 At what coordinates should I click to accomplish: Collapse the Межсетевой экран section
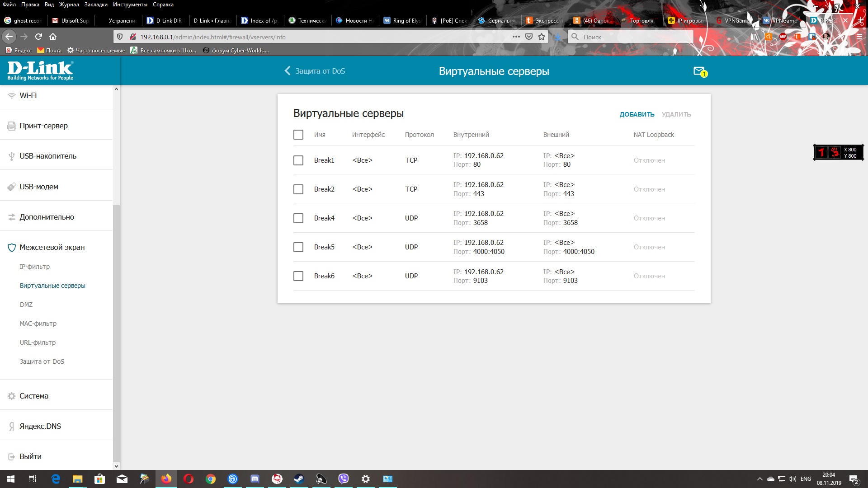click(52, 248)
